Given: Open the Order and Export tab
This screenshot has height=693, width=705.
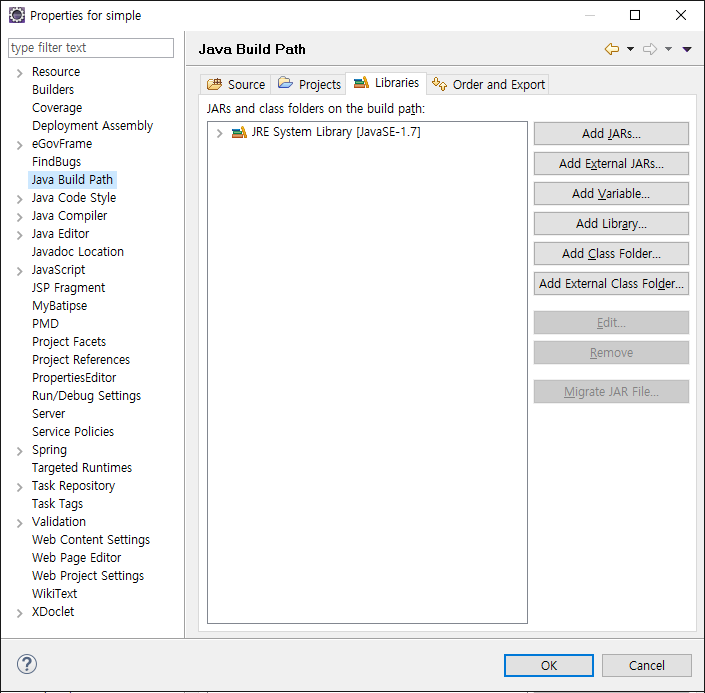Looking at the screenshot, I should tap(489, 85).
